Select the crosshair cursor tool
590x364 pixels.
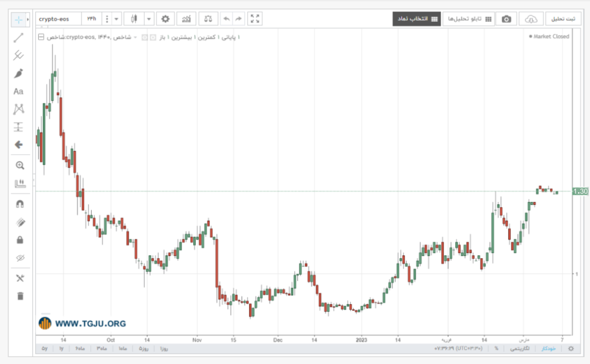(x=18, y=20)
